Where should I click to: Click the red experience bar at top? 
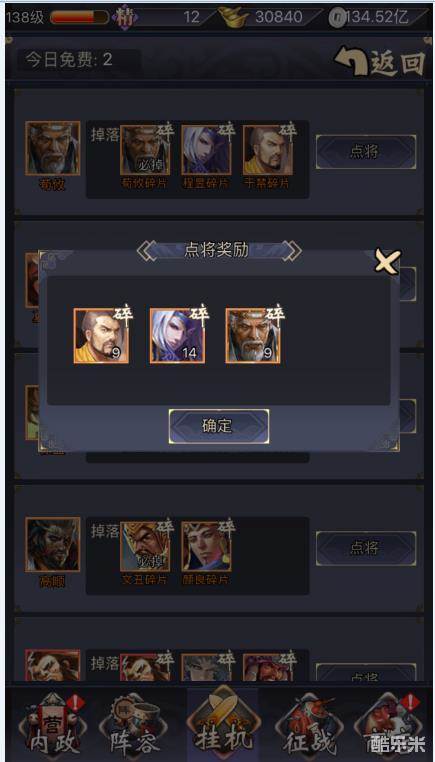(x=79, y=17)
